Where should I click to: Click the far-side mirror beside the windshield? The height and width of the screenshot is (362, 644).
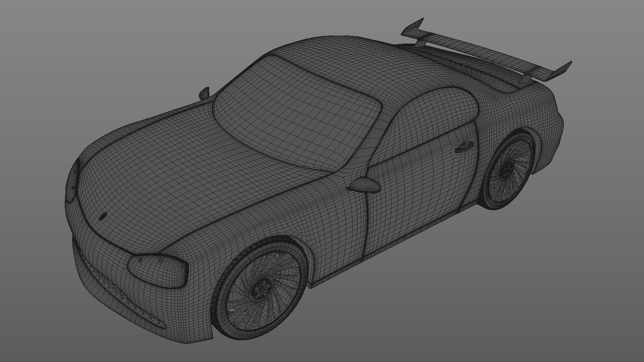tap(204, 94)
